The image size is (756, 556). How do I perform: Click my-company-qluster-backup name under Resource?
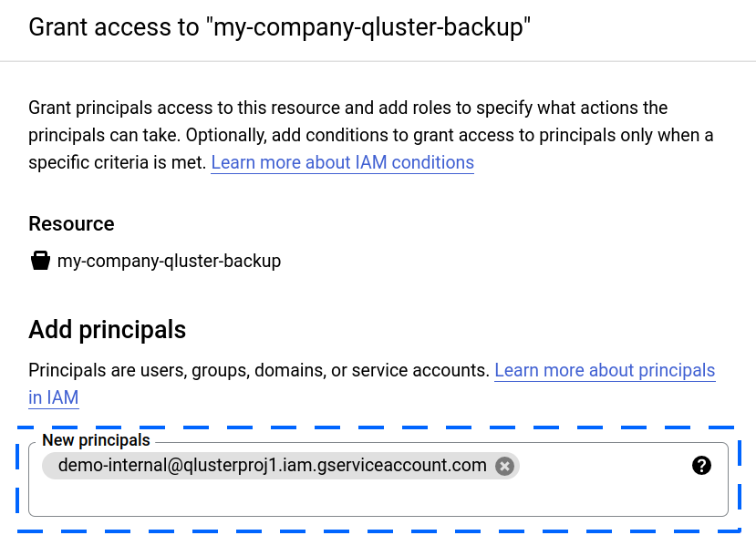(x=169, y=262)
